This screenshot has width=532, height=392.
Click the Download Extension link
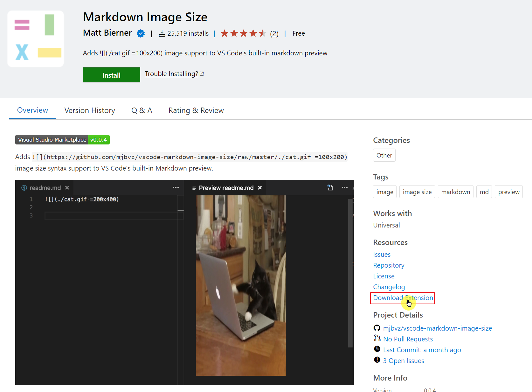tap(403, 298)
